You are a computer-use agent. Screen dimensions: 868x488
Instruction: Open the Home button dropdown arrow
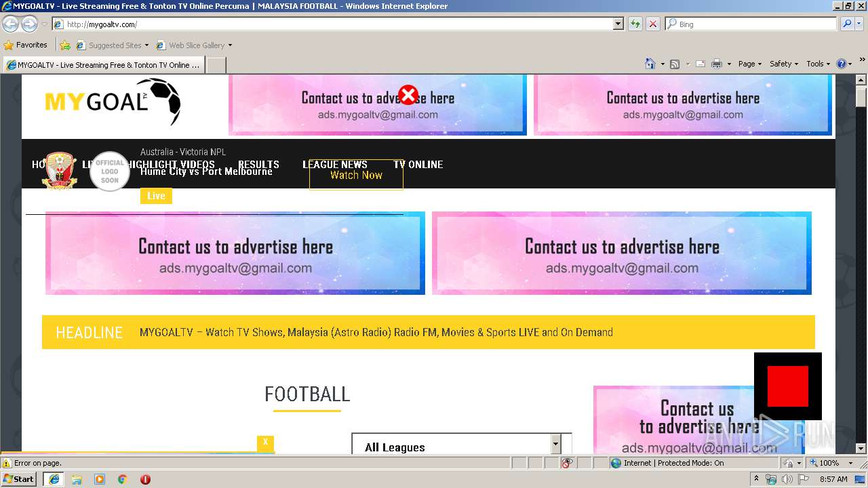pos(662,64)
